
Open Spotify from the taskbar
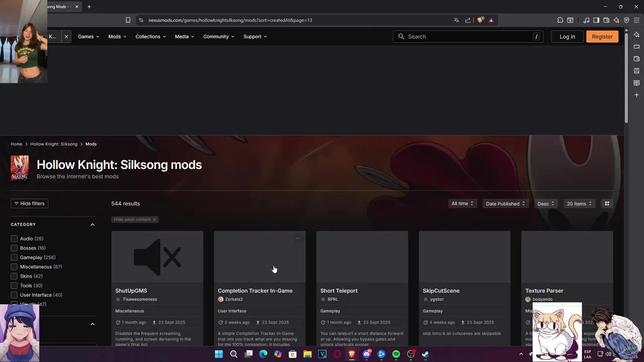(396, 354)
